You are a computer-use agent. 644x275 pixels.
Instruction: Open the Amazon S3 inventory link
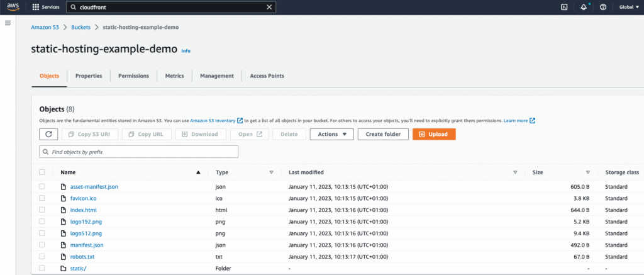[213, 121]
